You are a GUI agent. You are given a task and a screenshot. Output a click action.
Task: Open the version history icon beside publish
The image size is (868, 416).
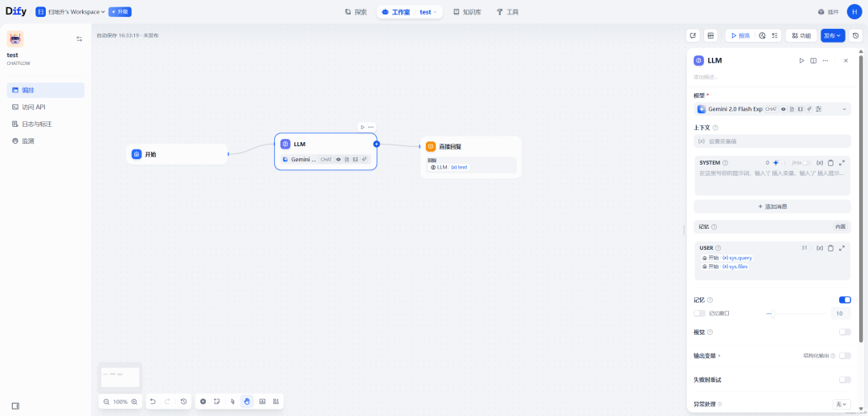[x=856, y=35]
